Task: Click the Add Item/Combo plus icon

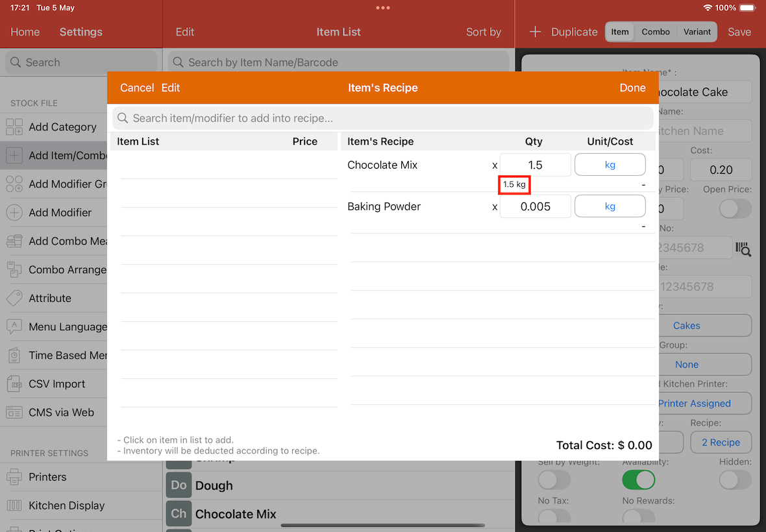Action: (x=14, y=156)
